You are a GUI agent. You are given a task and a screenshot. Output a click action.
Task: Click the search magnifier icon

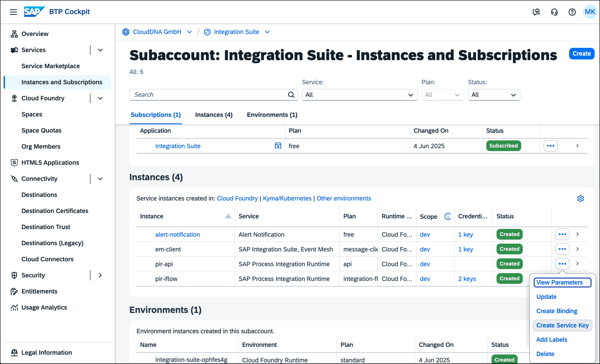[291, 95]
